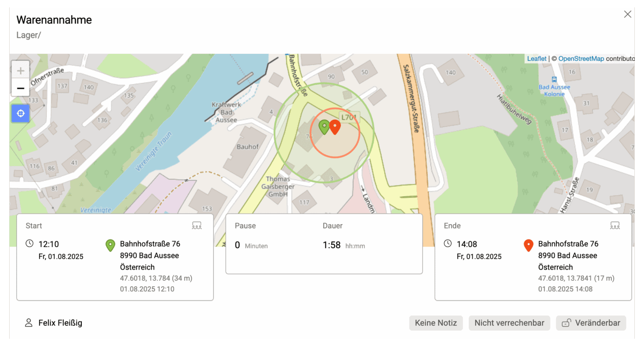Open the OpenStreetMap link

pos(581,58)
